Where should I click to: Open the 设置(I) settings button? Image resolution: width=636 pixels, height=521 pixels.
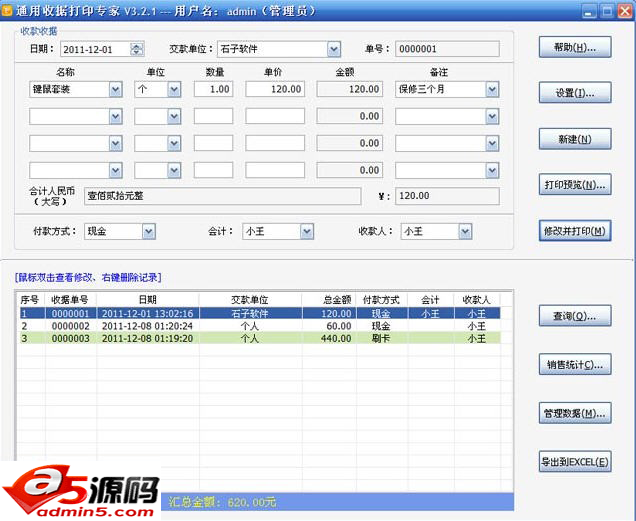(575, 93)
